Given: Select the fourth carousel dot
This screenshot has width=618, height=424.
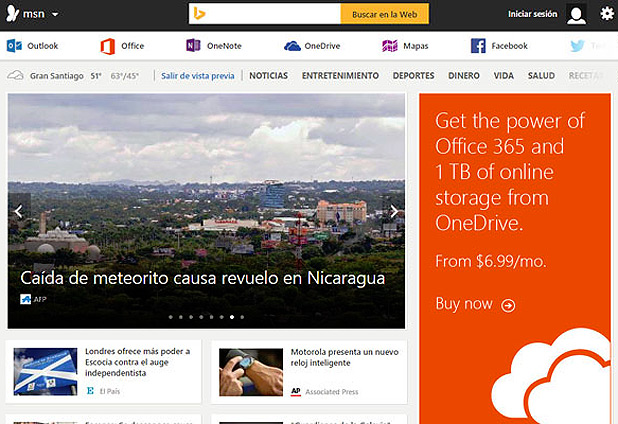Looking at the screenshot, I should [201, 317].
